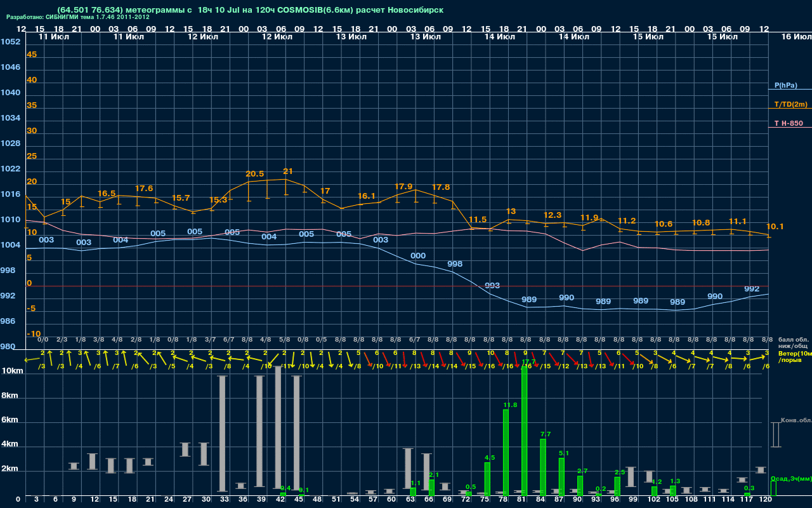The width and height of the screenshot is (812, 508).
Task: Click the temperature value 11.5
Action: [x=477, y=220]
